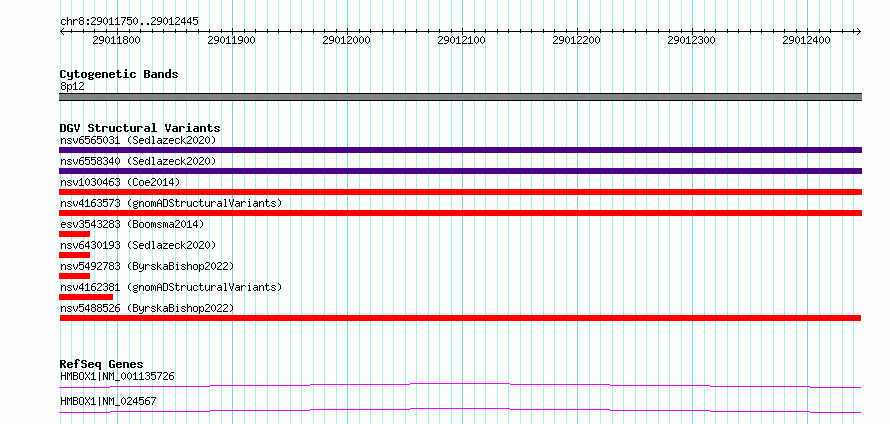This screenshot has height=424, width=890.
Task: Open variant nsv6430193 (Sedlazeck2020) label
Action: point(138,245)
